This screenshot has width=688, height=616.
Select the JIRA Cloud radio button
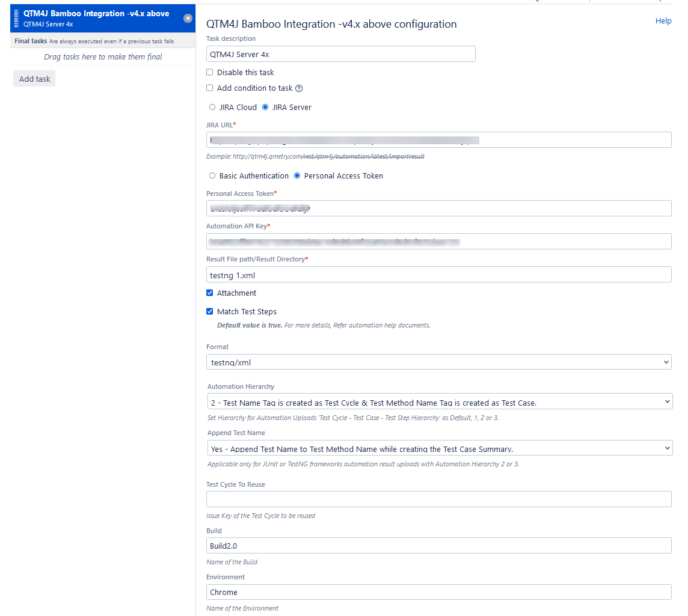click(x=212, y=107)
